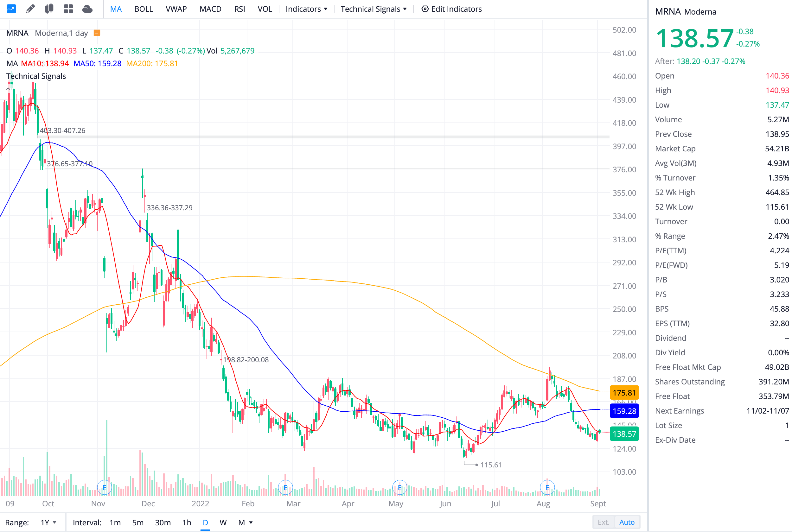Toggle the VWAP indicator
The height and width of the screenshot is (532, 792).
176,9
